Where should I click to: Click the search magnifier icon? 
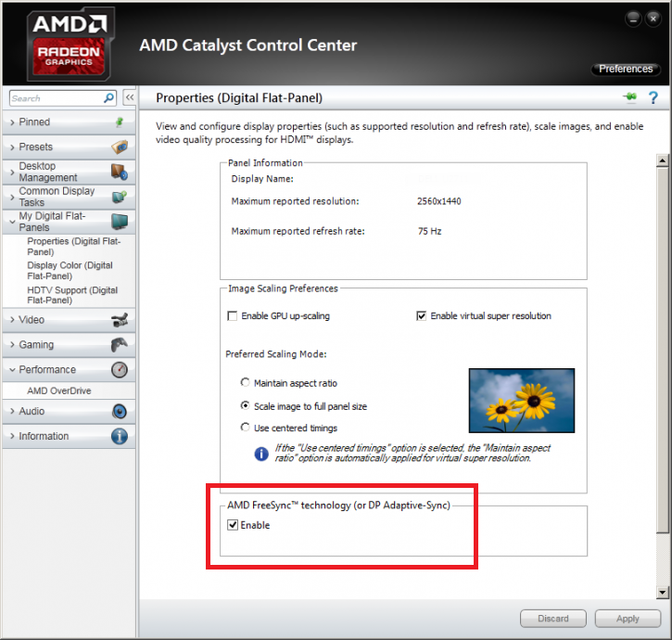pyautogui.click(x=108, y=98)
